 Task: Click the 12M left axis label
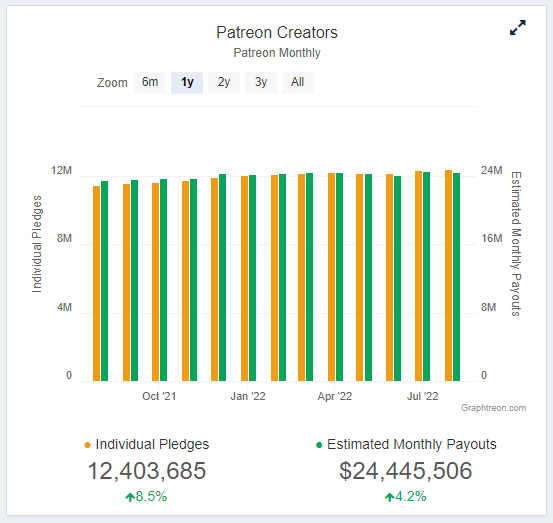point(61,170)
